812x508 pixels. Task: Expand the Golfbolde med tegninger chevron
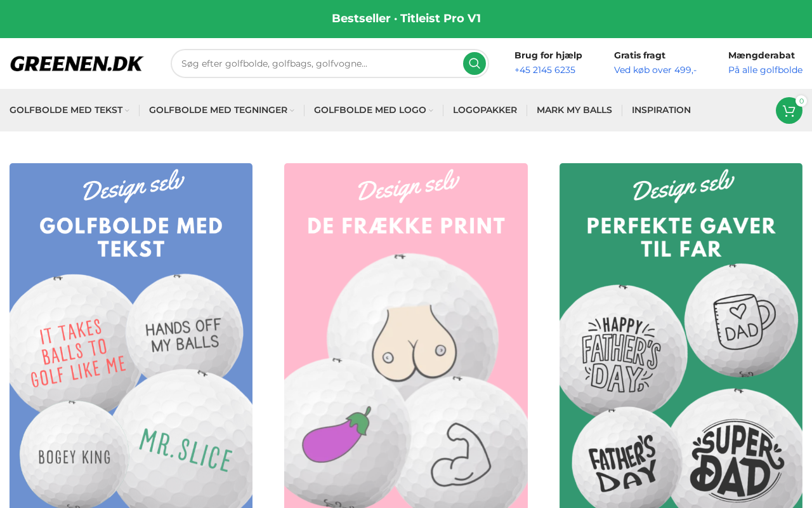click(292, 110)
